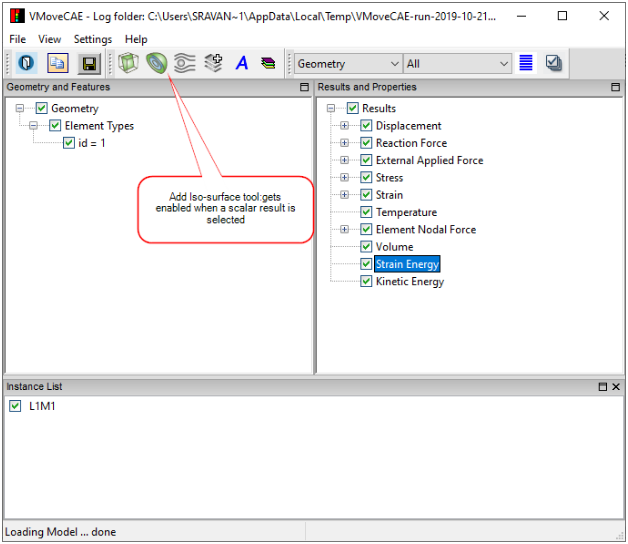Expand the Stress result node
This screenshot has width=628, height=544.
click(x=344, y=177)
